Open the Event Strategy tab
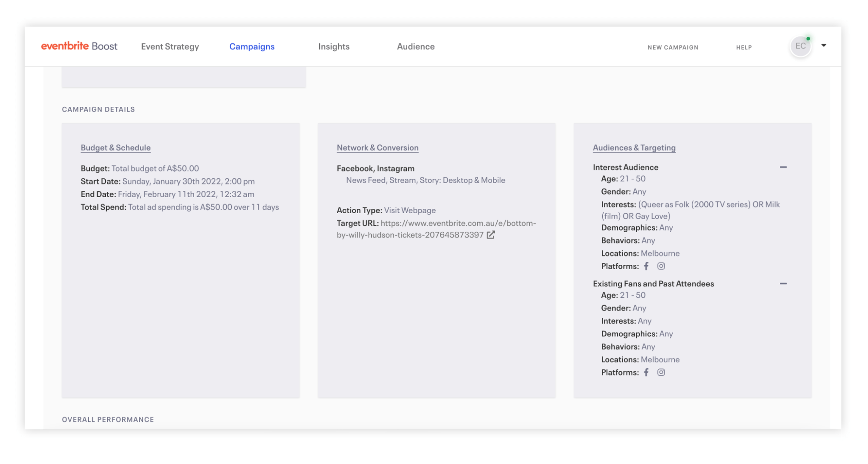Viewport: 868px width, 464px height. point(170,46)
